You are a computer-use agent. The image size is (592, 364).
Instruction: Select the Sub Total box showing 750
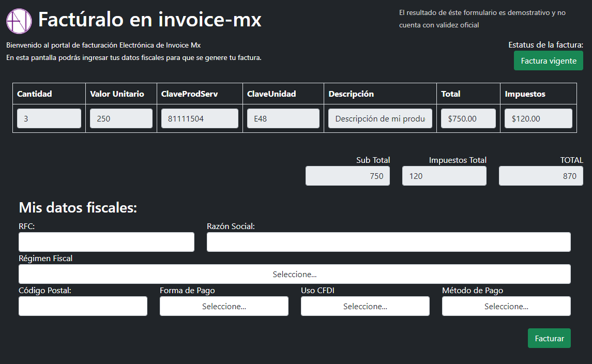(x=347, y=176)
